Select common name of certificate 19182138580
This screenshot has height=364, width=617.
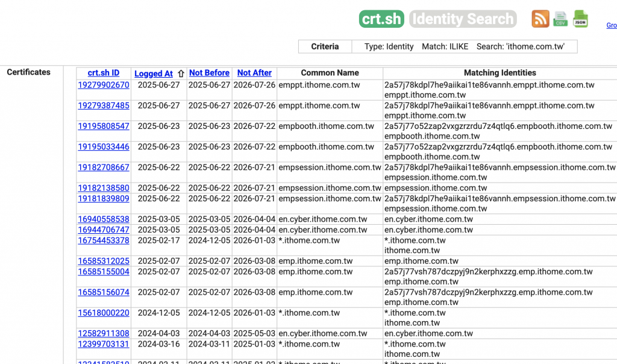pos(330,188)
